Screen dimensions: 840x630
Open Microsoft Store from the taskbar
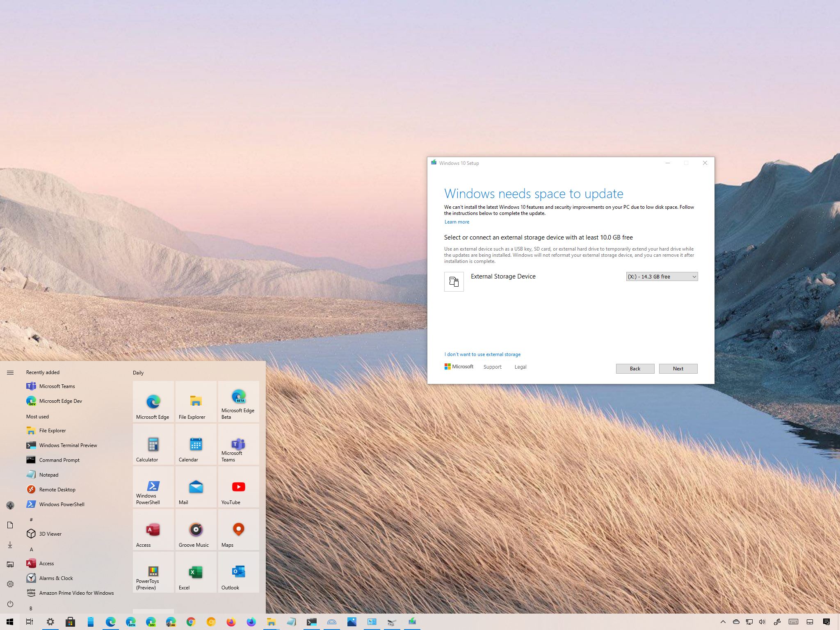click(70, 622)
